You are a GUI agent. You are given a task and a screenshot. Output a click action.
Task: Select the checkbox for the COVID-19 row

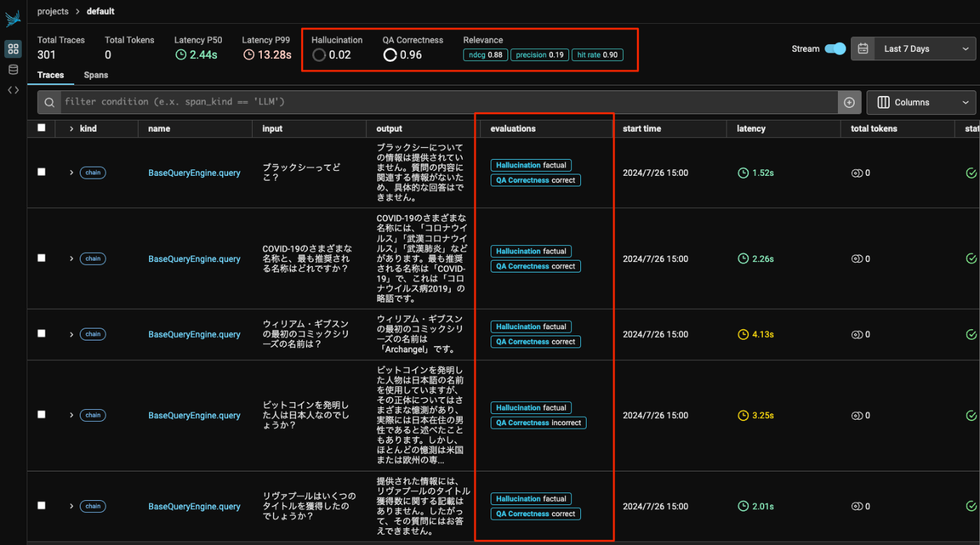41,258
